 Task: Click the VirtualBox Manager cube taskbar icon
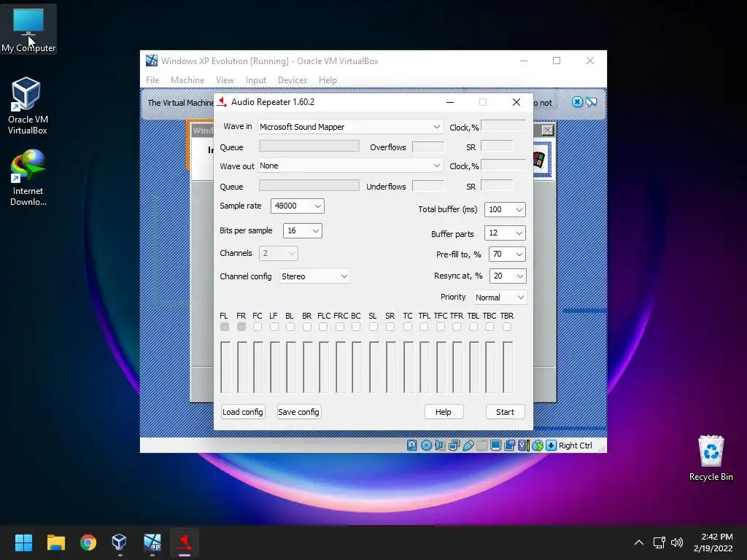tap(119, 542)
